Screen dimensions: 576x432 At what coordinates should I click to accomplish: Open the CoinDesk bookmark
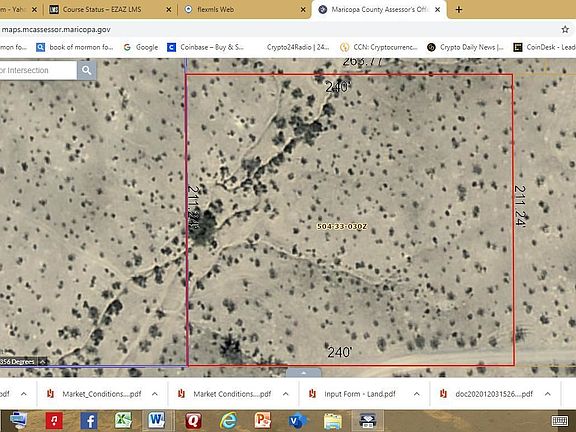pos(544,47)
